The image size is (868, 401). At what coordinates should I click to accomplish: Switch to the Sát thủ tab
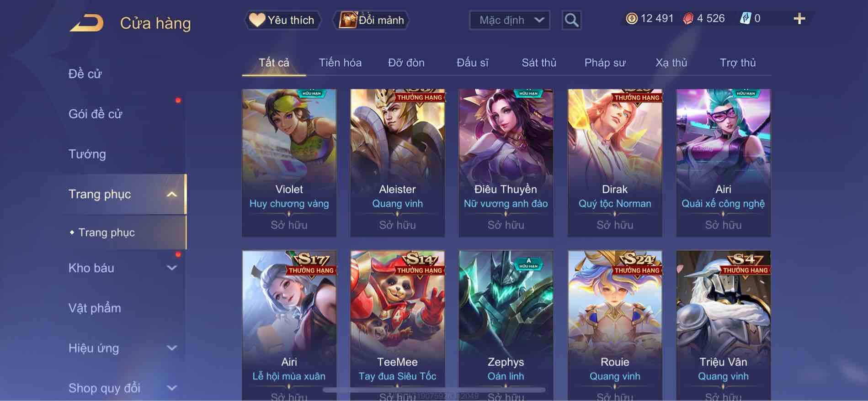[539, 63]
